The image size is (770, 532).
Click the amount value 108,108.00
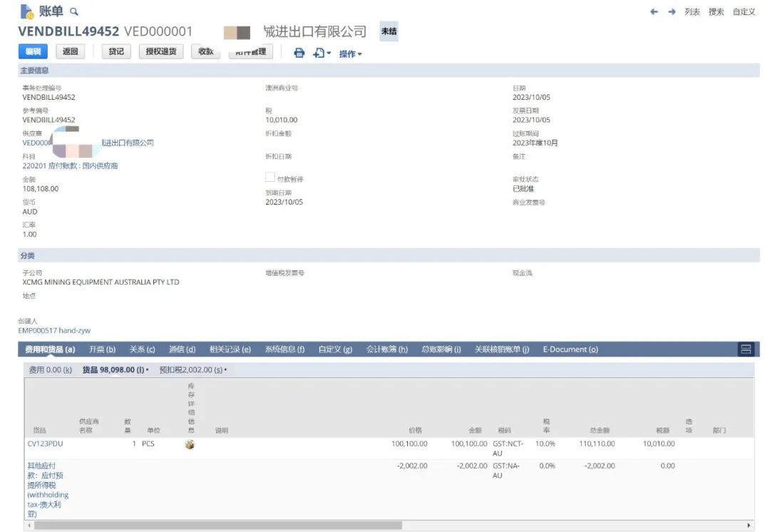[40, 189]
